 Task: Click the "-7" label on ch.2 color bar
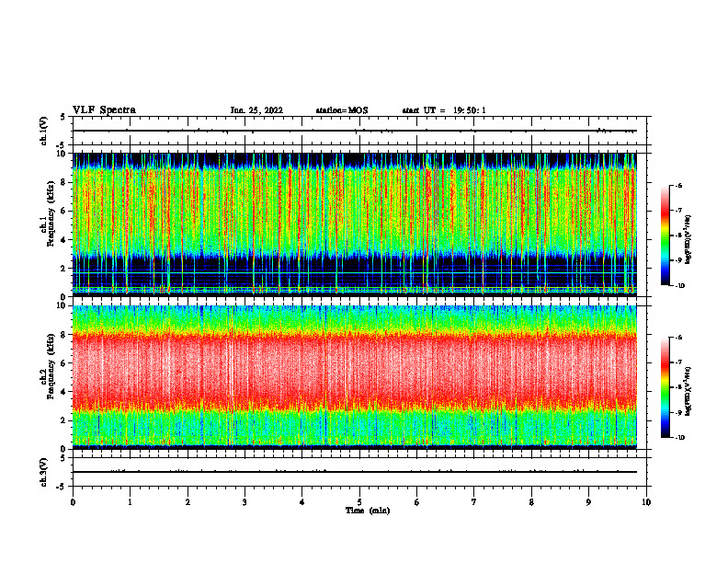click(678, 362)
